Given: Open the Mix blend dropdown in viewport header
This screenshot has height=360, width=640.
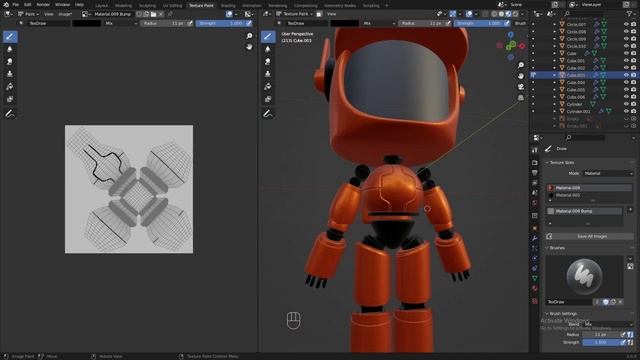Looking at the screenshot, I should [x=379, y=23].
